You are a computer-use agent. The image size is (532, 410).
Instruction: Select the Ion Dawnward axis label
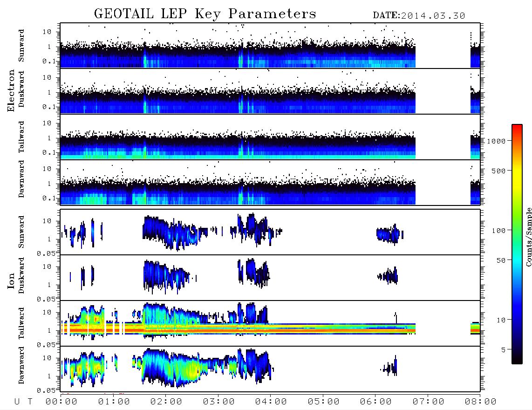click(21, 365)
